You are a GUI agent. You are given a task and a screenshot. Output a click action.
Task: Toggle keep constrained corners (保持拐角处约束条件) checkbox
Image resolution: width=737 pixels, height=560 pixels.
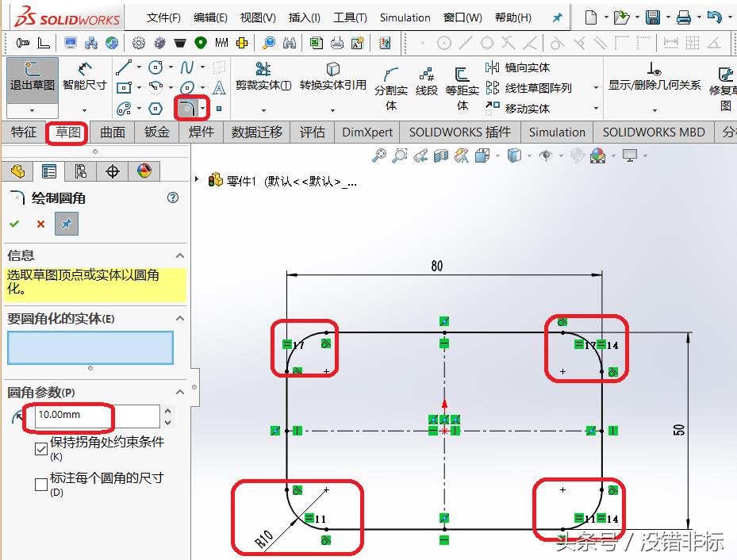pyautogui.click(x=41, y=449)
